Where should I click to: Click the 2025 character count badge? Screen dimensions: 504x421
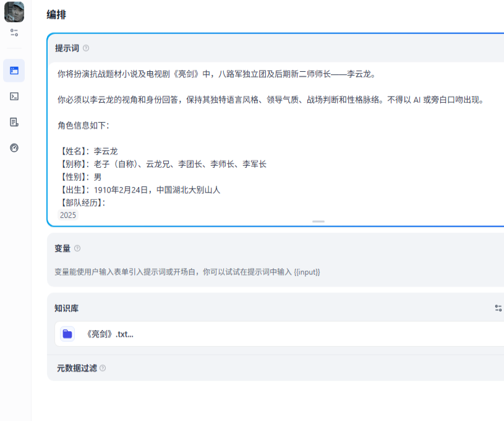tap(68, 215)
